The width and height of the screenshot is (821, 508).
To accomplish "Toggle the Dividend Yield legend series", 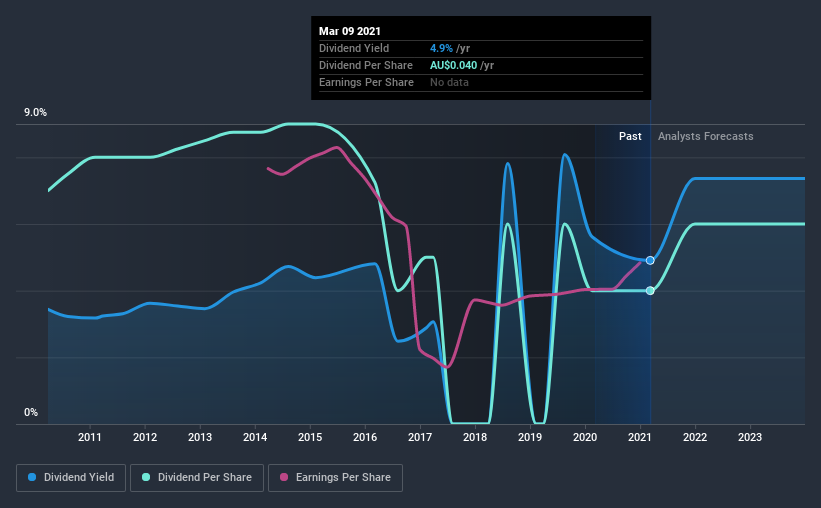I will [x=71, y=478].
